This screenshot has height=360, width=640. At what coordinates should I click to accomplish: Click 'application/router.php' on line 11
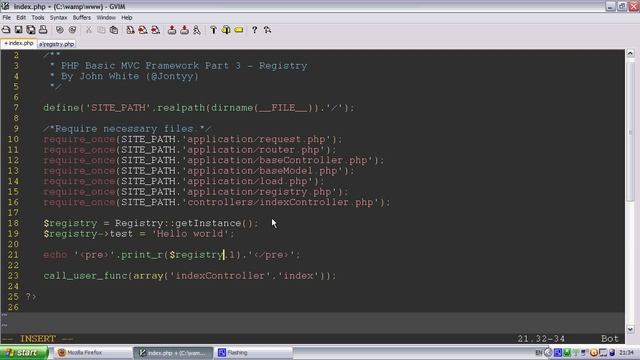pos(253,150)
